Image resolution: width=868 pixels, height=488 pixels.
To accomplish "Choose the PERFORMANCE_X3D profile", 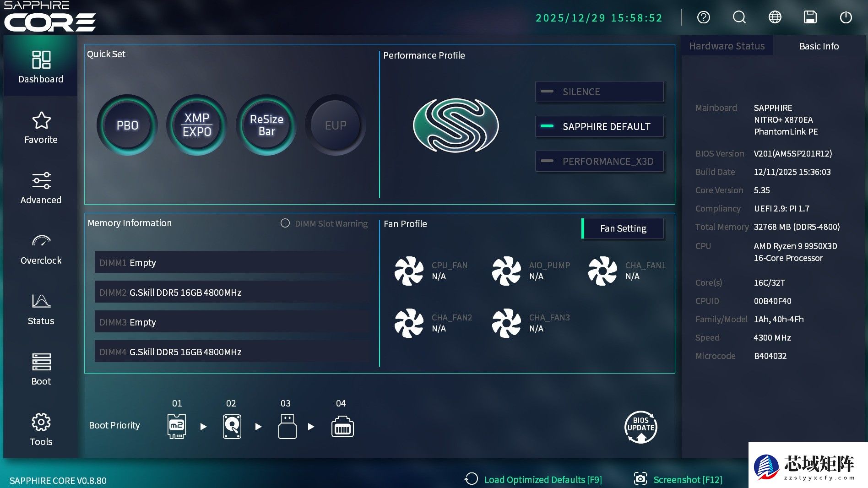I will [x=599, y=161].
